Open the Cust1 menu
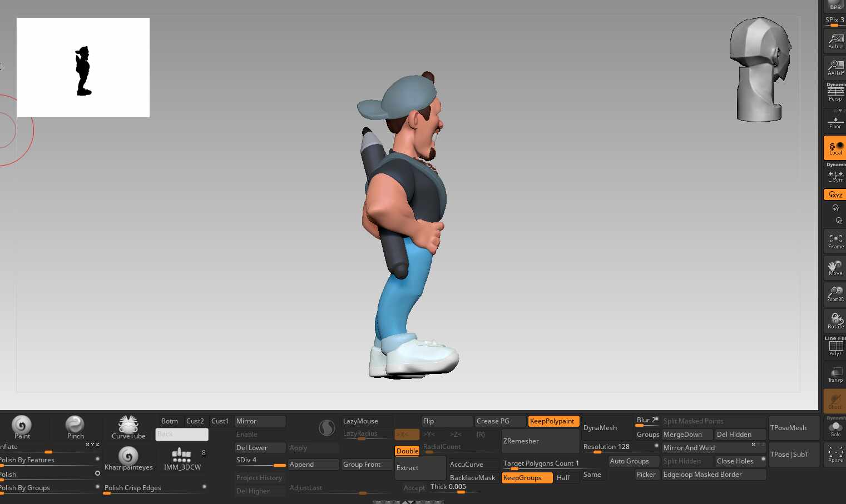The image size is (846, 504). (x=220, y=421)
